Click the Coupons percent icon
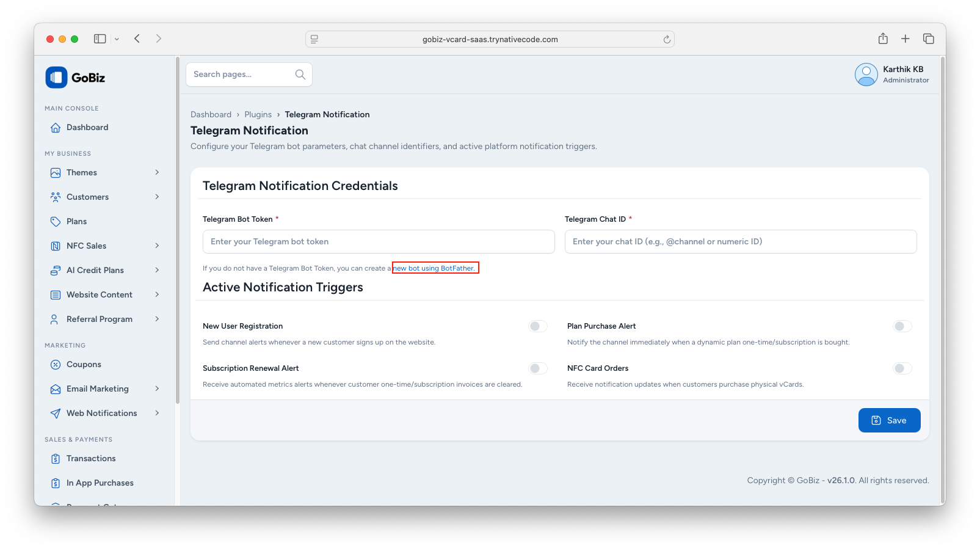 pos(56,365)
